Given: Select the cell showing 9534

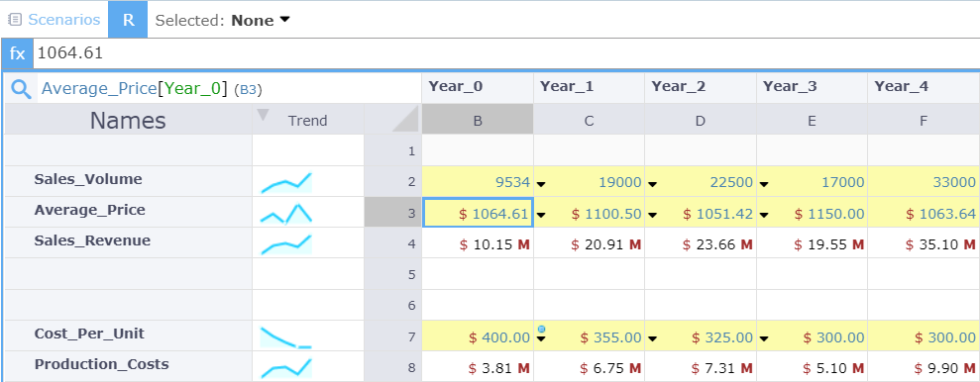Looking at the screenshot, I should point(478,182).
